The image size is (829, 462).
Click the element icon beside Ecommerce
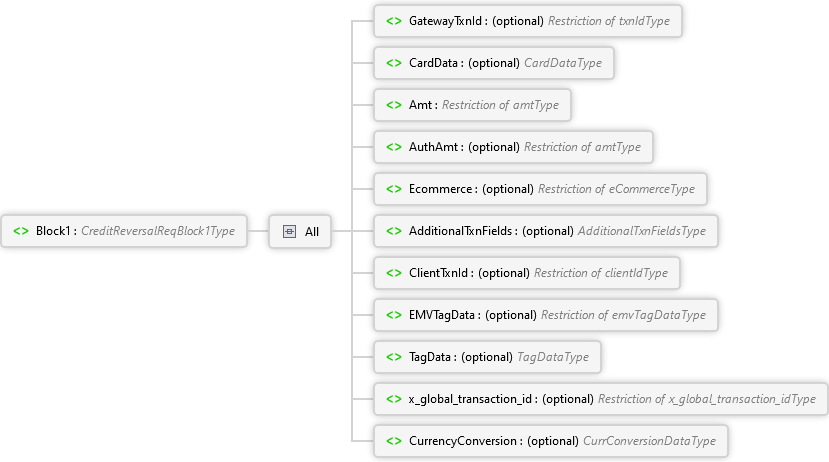pos(394,189)
